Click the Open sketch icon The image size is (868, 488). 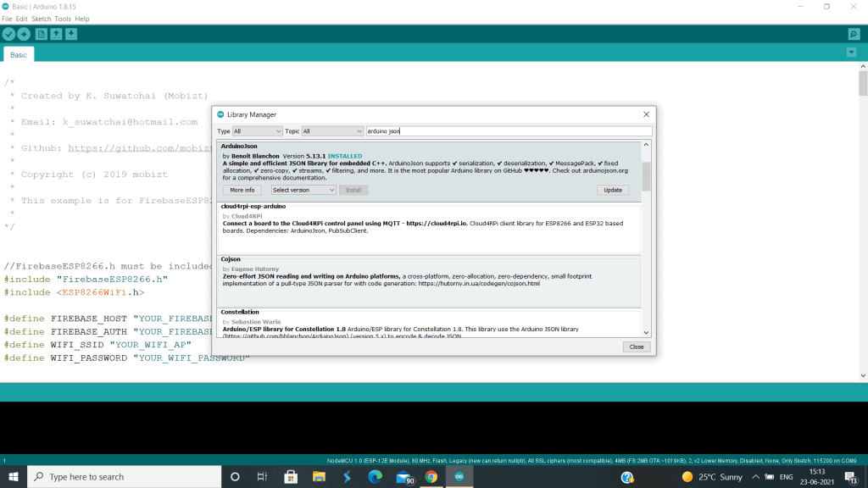coord(56,34)
